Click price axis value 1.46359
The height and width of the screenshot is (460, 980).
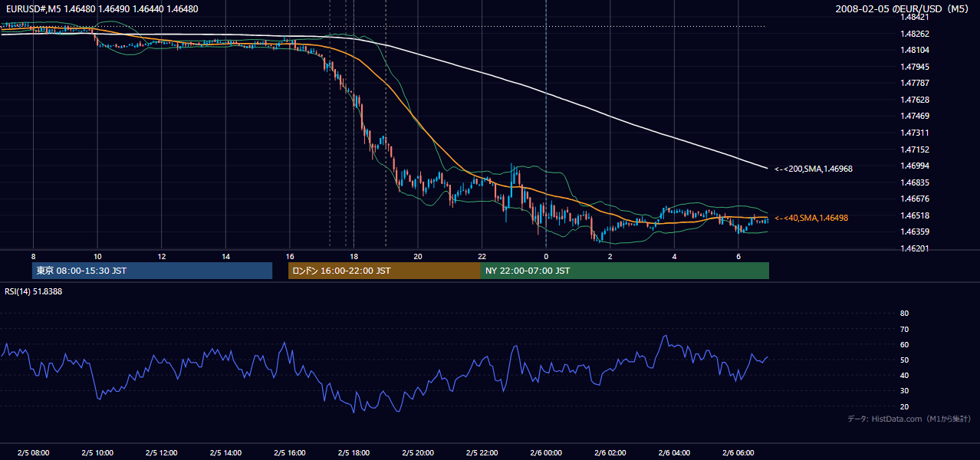pyautogui.click(x=915, y=232)
